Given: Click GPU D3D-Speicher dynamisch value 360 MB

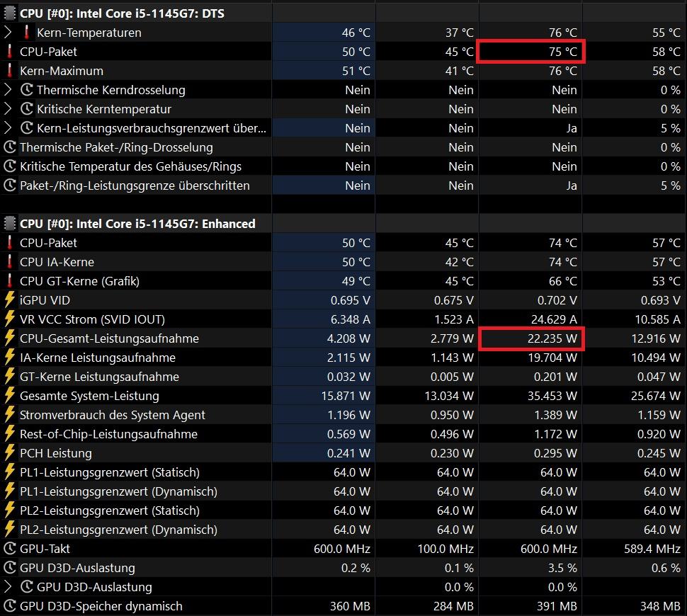Looking at the screenshot, I should pos(350,606).
